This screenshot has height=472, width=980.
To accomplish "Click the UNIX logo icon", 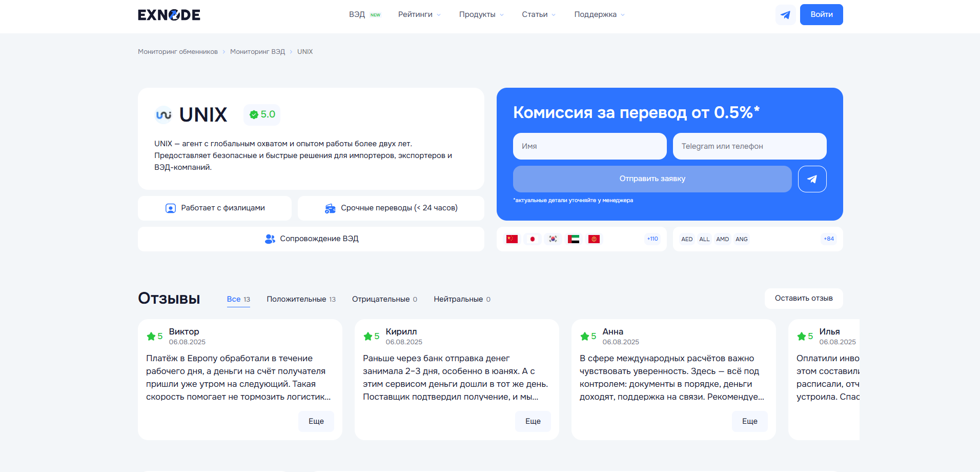I will [164, 114].
